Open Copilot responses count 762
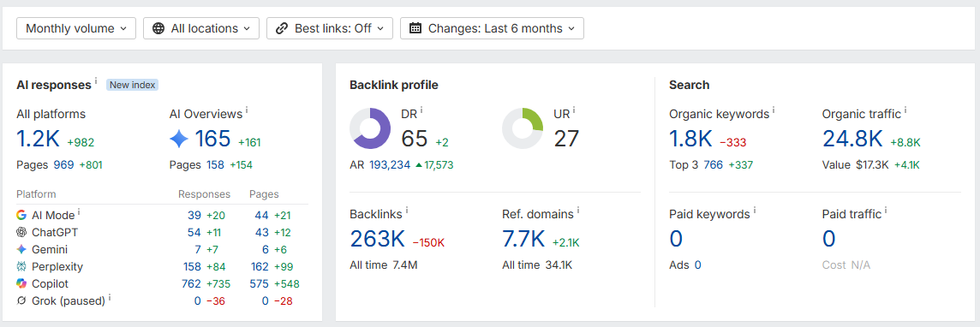 click(x=191, y=284)
